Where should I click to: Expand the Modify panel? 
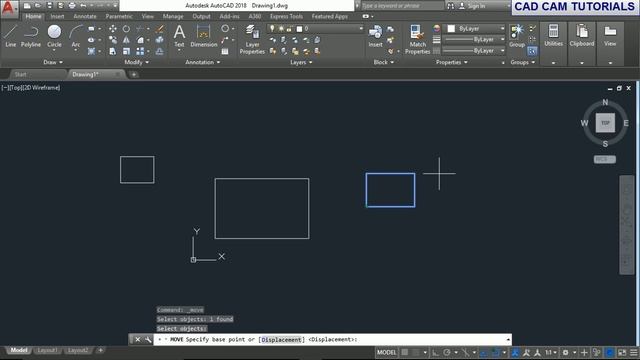[x=137, y=62]
